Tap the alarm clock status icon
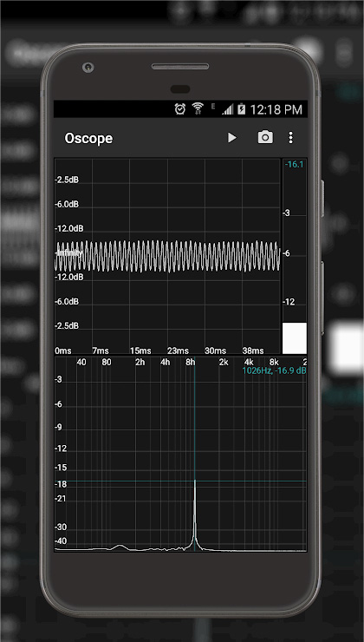Viewport: 364px width, 642px height. pyautogui.click(x=180, y=109)
